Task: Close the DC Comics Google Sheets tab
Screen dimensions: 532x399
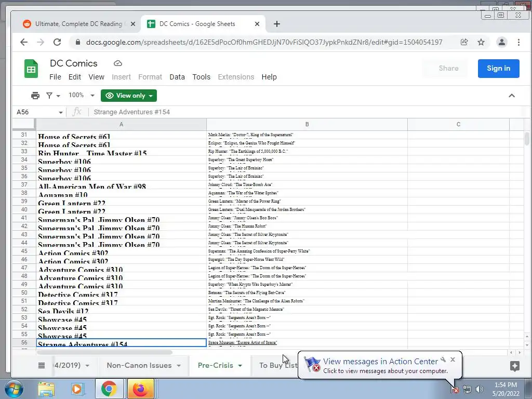Action: (257, 24)
